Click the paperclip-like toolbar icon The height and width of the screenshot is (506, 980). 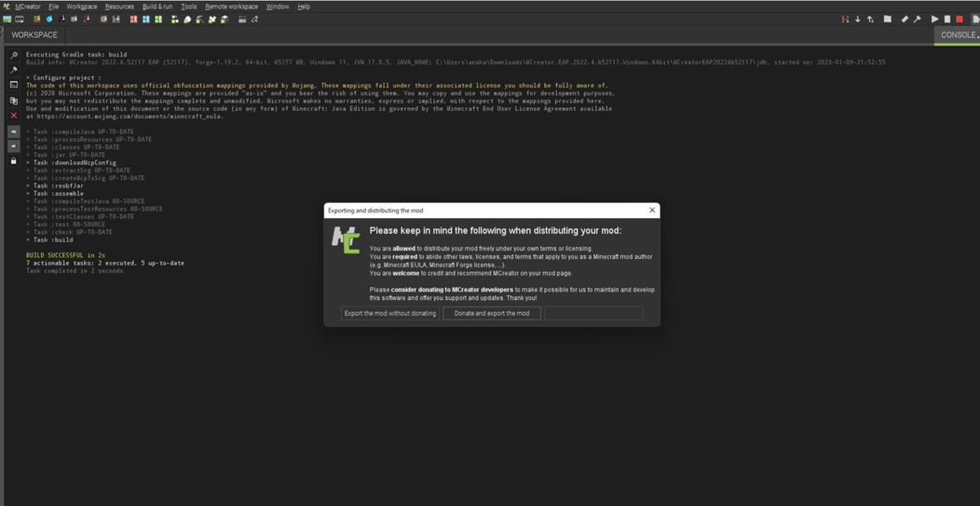click(x=255, y=19)
